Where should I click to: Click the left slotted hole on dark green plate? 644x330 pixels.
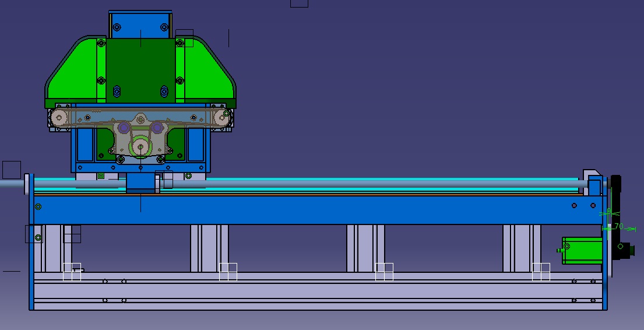click(x=117, y=91)
